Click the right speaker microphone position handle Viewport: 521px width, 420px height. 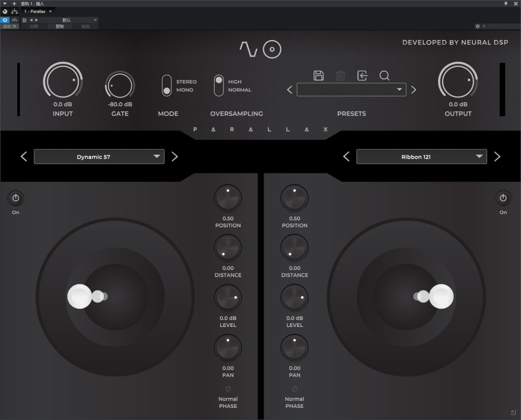tap(441, 296)
